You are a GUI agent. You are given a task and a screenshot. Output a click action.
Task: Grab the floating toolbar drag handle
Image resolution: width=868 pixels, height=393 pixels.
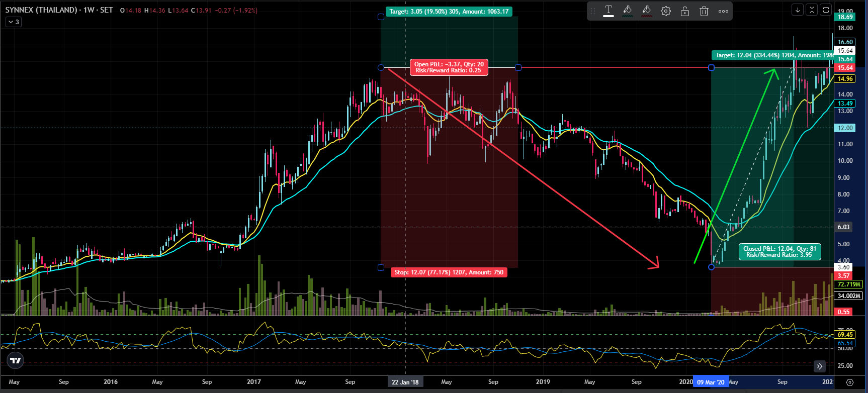click(593, 11)
